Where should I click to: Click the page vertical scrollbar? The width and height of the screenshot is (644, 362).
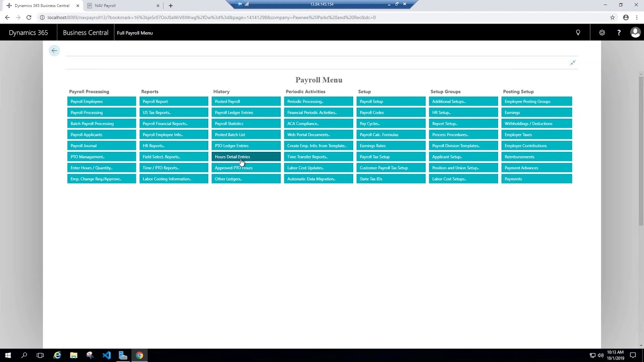pyautogui.click(x=641, y=151)
